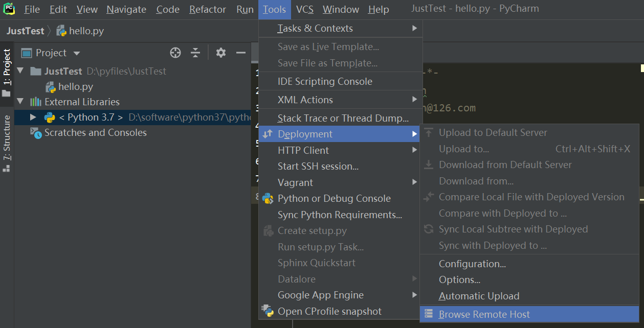Choose Stack Trace or Thread Dump...
The height and width of the screenshot is (328, 644).
click(341, 118)
